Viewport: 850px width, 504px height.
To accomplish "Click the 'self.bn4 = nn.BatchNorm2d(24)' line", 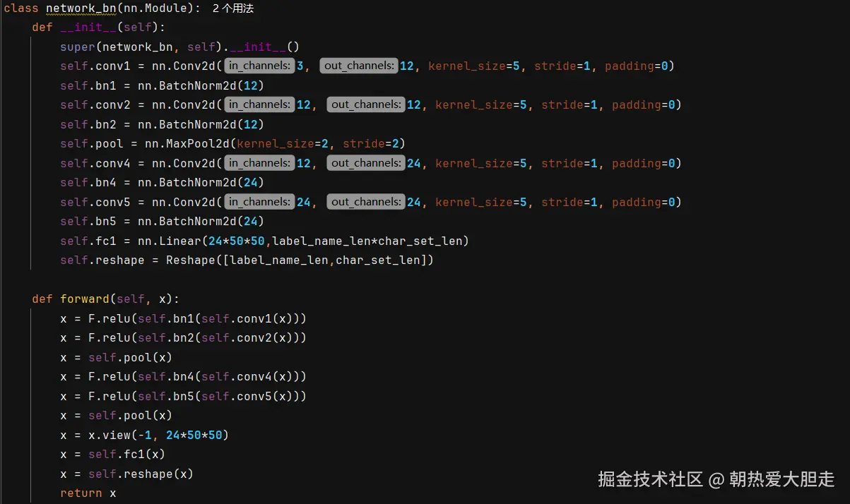I will (163, 183).
